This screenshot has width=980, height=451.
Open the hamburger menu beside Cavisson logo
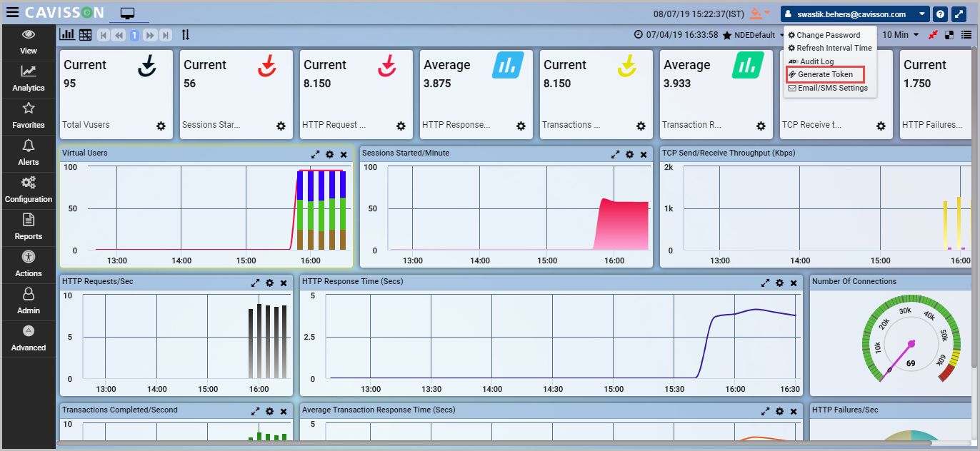click(12, 13)
